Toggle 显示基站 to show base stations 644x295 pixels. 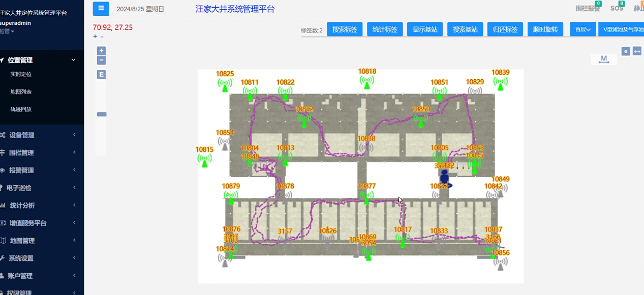(x=424, y=29)
